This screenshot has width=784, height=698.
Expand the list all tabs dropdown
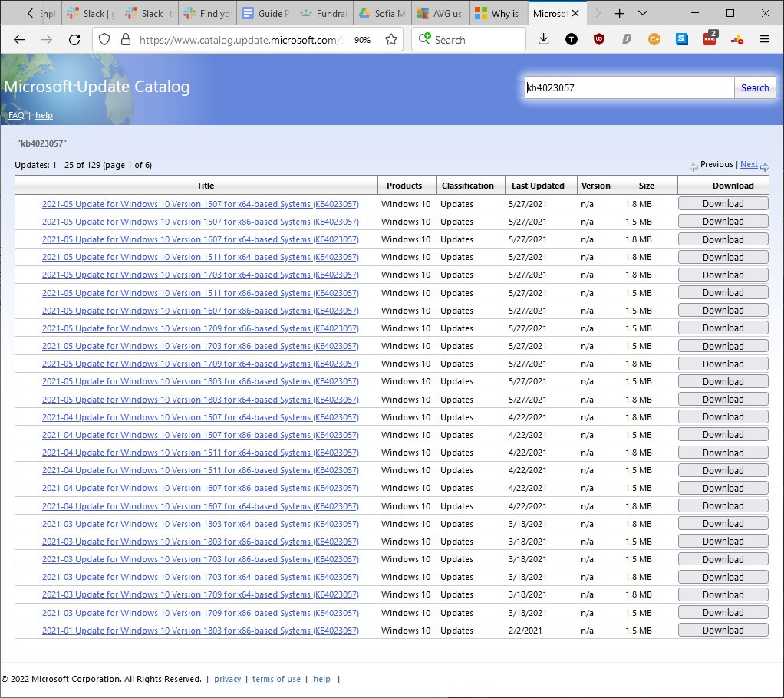(643, 14)
